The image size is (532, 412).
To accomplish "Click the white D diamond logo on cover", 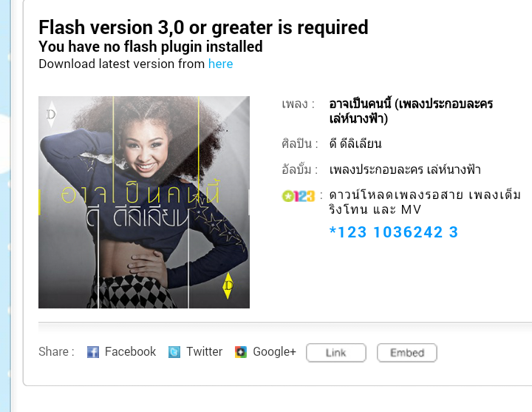I will click(51, 114).
